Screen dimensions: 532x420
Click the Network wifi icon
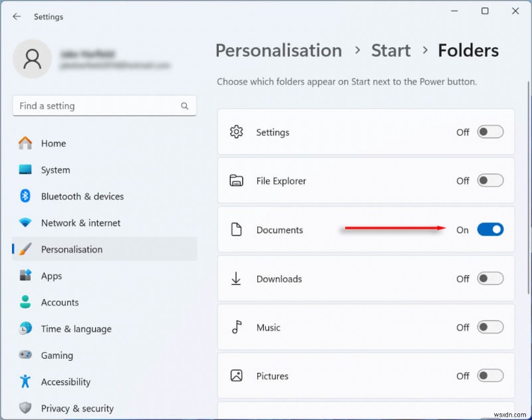[x=25, y=223]
